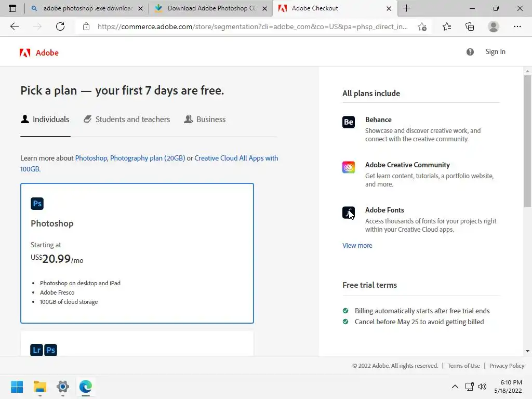The image size is (532, 399).
Task: Click the Ps icon next to Lr icon
Action: [x=50, y=350]
